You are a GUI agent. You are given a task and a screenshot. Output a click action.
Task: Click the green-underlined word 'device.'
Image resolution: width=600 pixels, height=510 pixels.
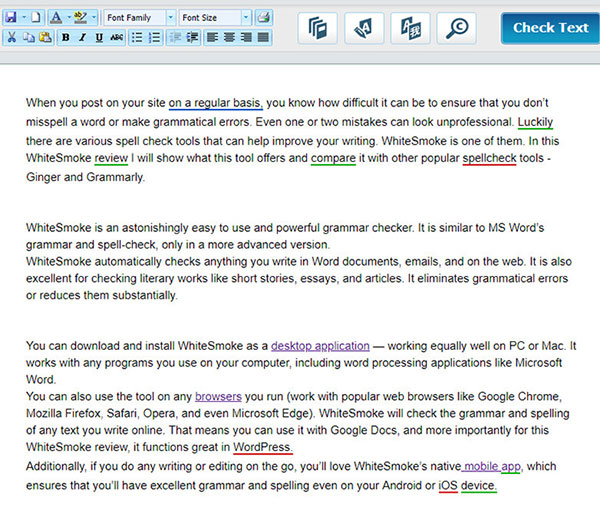tap(479, 486)
